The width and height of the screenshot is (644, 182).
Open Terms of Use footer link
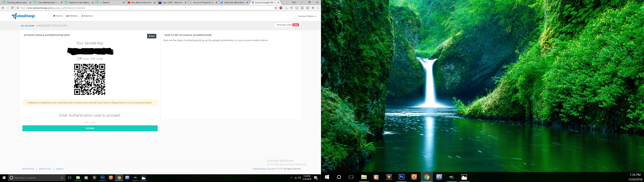point(45,169)
